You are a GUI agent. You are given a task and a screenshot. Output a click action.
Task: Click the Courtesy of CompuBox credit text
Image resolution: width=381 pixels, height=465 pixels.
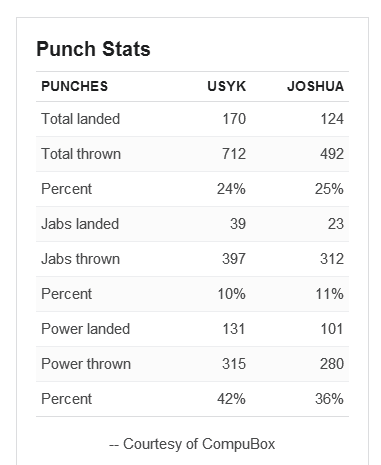[192, 444]
